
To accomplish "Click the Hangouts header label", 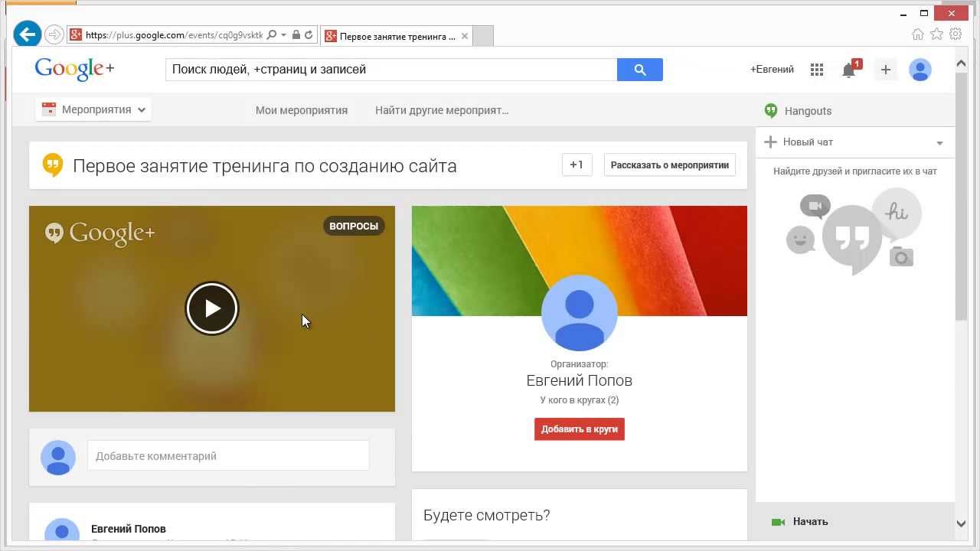I will tap(808, 111).
